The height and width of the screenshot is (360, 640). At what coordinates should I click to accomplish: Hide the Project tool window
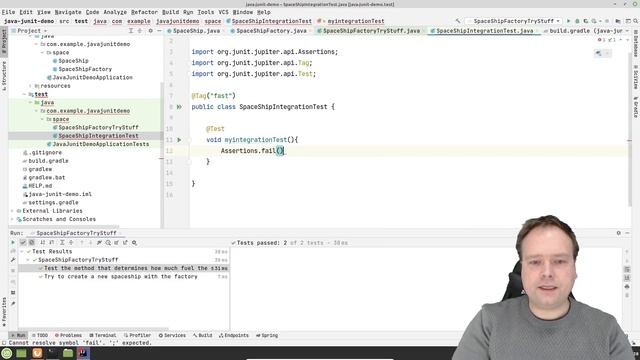[159, 31]
